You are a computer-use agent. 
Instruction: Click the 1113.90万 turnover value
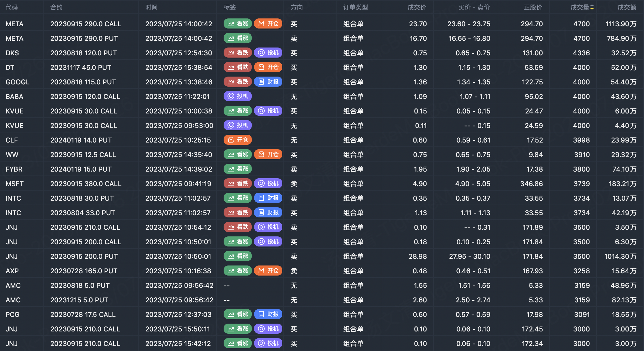tap(621, 24)
